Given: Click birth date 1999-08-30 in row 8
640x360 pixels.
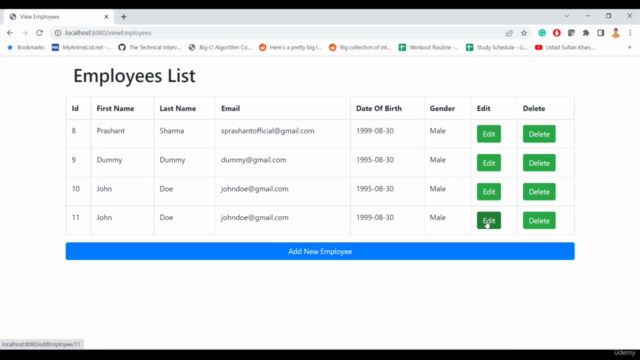Looking at the screenshot, I should click(x=375, y=131).
